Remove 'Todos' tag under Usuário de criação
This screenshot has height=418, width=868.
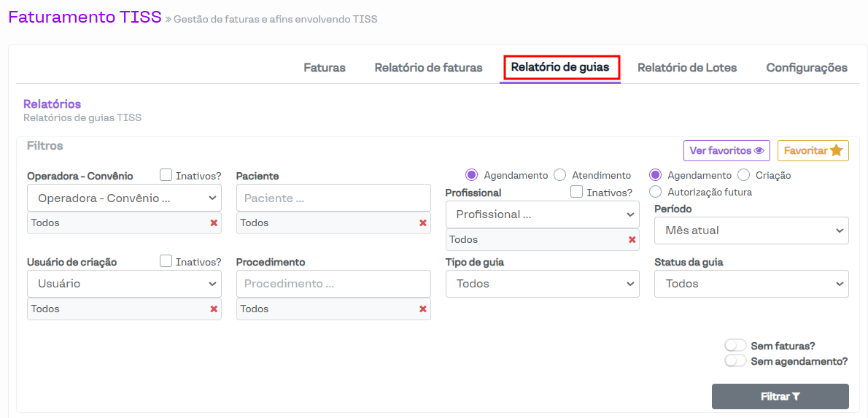pyautogui.click(x=214, y=309)
